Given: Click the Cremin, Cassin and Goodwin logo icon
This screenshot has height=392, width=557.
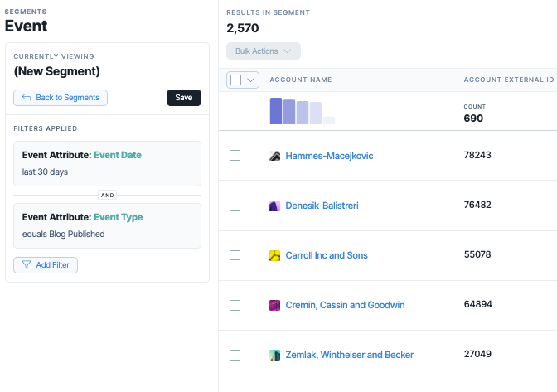Looking at the screenshot, I should click(274, 305).
